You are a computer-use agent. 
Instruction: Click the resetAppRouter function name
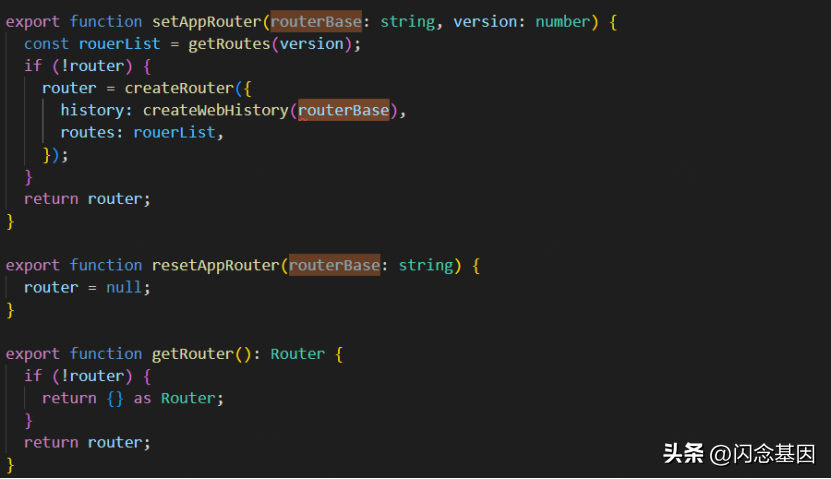coord(215,265)
